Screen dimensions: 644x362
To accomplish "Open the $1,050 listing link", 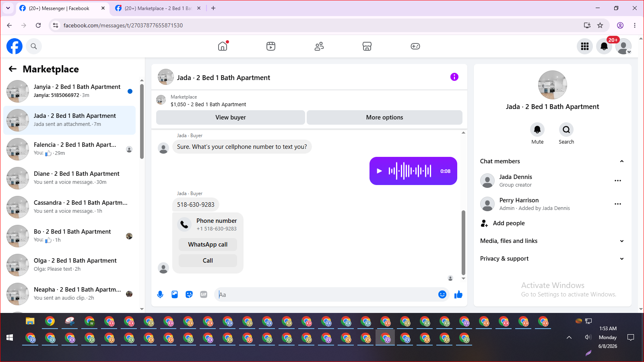I will tap(208, 104).
